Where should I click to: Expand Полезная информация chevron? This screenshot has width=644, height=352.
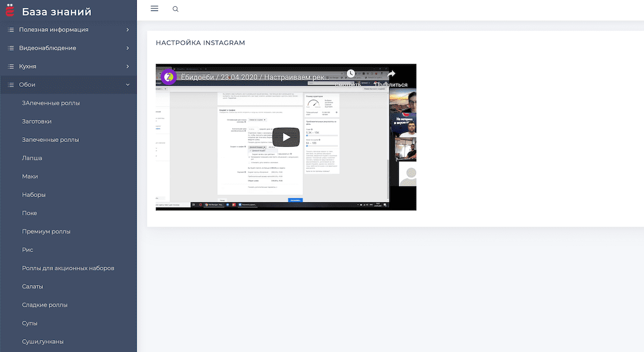click(x=127, y=30)
